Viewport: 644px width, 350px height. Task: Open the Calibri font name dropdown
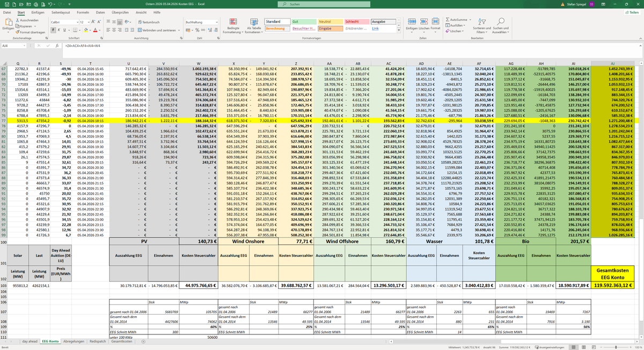(x=78, y=22)
